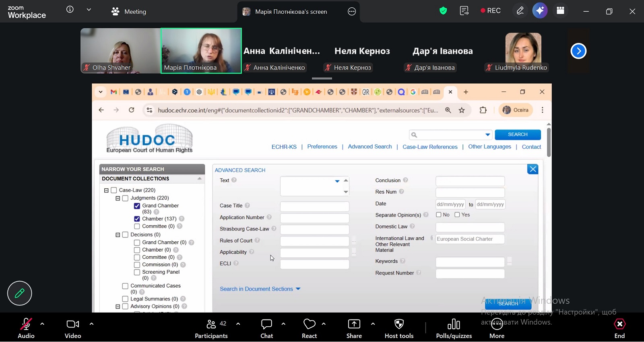Screen dimensions: 644x342
Task: Open the Text field dropdown arrow
Action: coord(337,181)
